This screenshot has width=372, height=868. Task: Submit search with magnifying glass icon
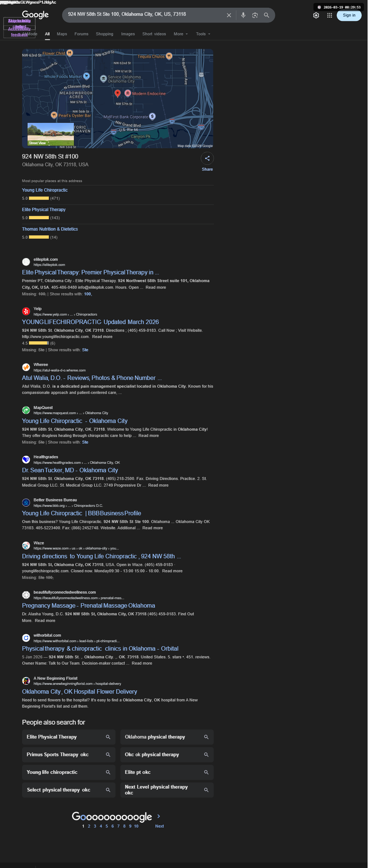click(267, 15)
